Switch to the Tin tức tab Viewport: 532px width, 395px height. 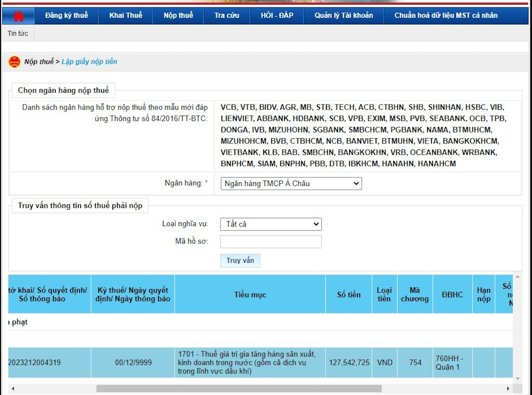point(18,34)
